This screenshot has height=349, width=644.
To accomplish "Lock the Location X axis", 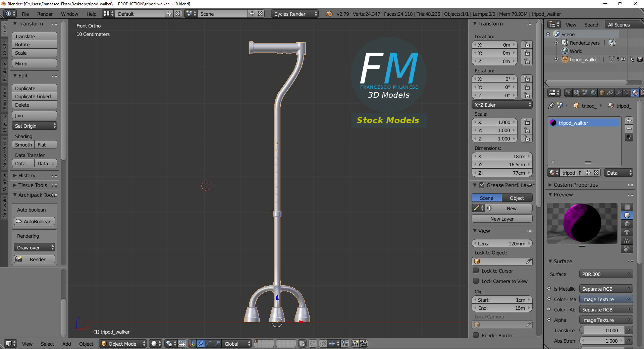I will [x=527, y=45].
